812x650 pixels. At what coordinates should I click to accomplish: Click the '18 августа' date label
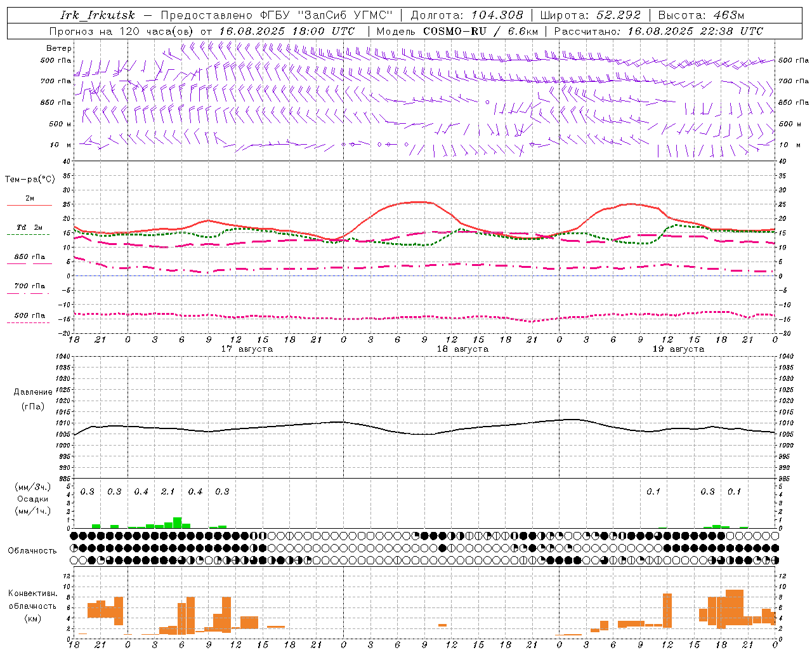point(462,349)
